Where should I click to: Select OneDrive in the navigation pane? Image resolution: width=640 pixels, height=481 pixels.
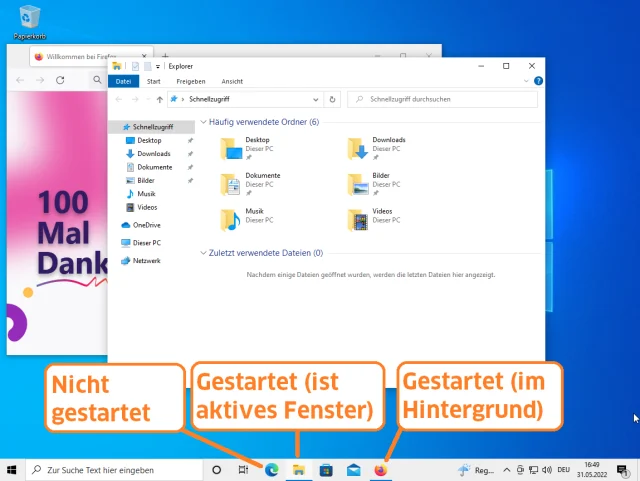tap(146, 225)
